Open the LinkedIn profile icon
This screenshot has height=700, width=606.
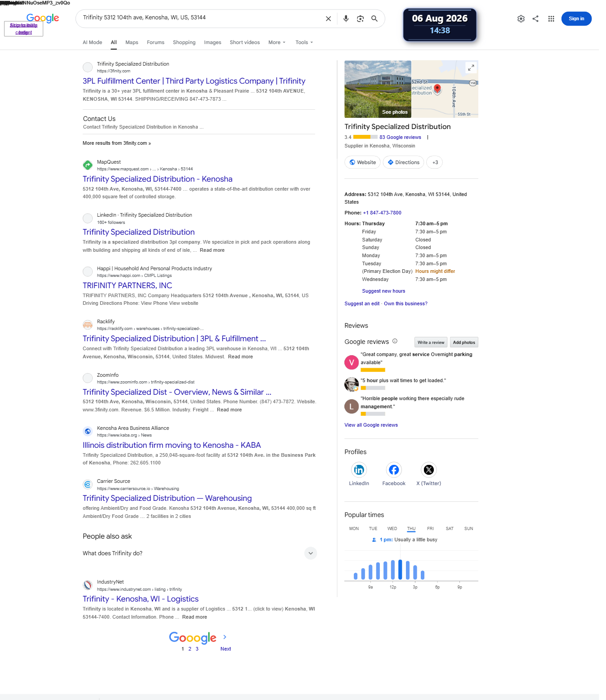point(359,470)
